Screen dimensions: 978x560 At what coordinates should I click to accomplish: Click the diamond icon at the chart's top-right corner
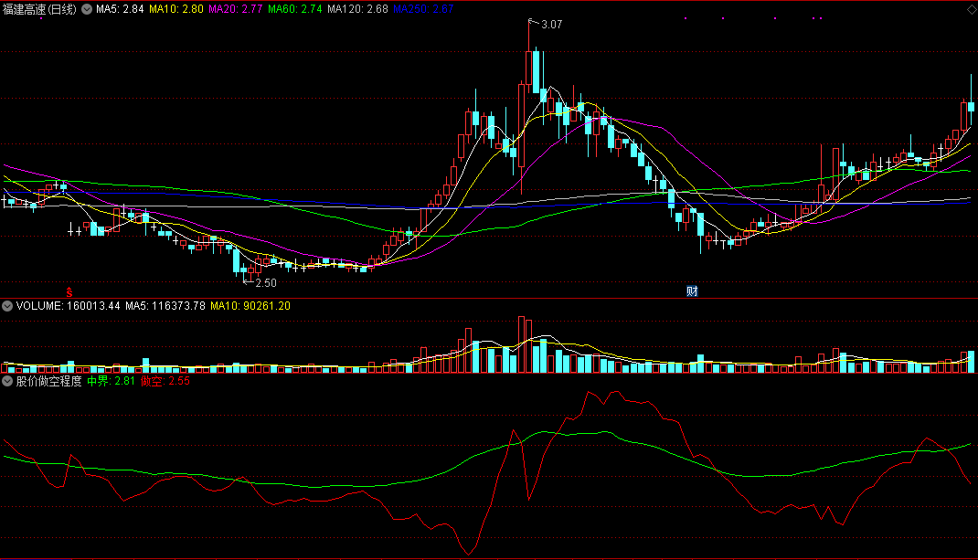point(972,9)
